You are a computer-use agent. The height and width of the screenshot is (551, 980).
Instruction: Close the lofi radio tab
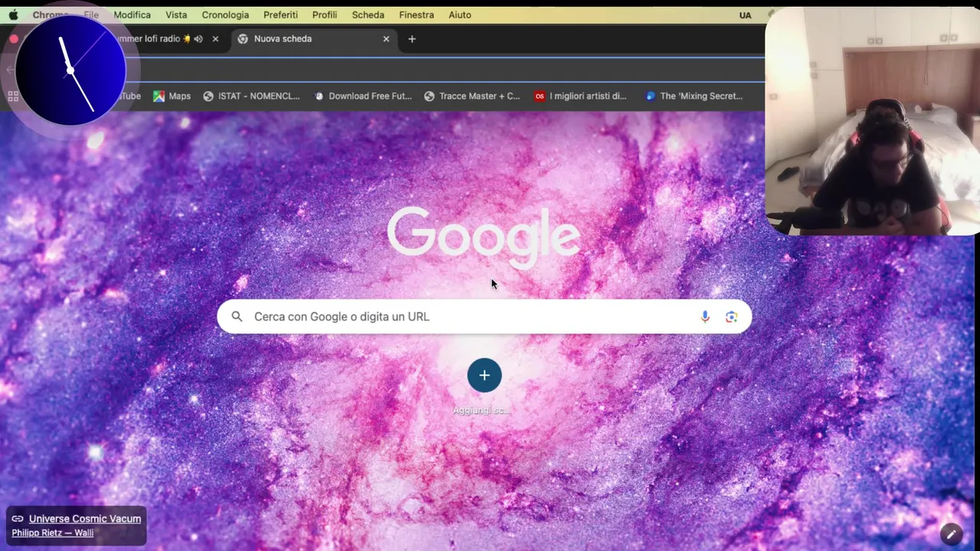point(215,39)
